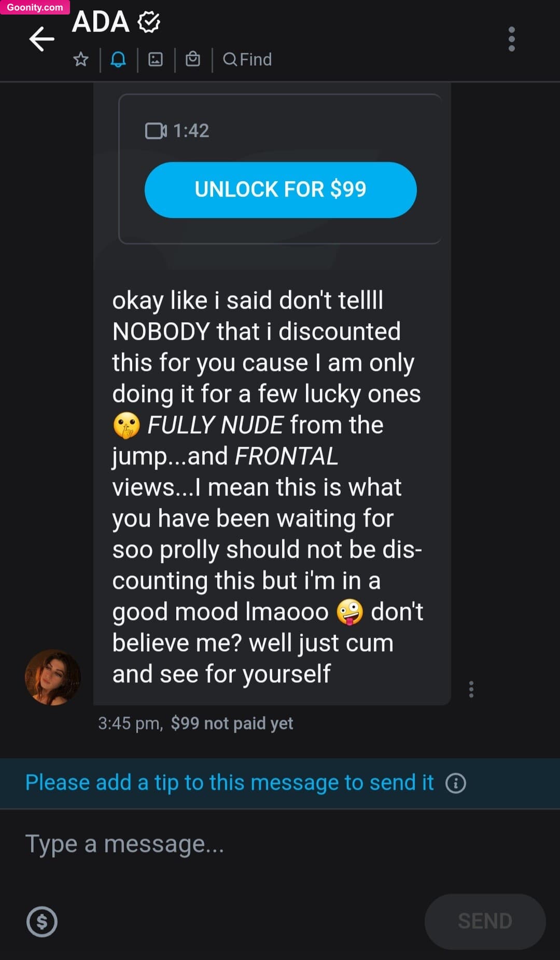Open the three-dot menu in header
Image resolution: width=560 pixels, height=960 pixels.
tap(512, 39)
